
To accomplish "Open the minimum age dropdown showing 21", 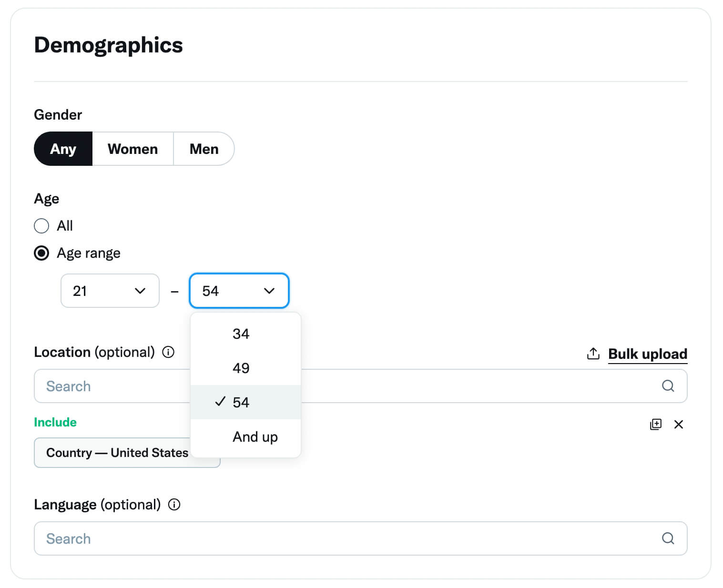I will click(x=110, y=291).
